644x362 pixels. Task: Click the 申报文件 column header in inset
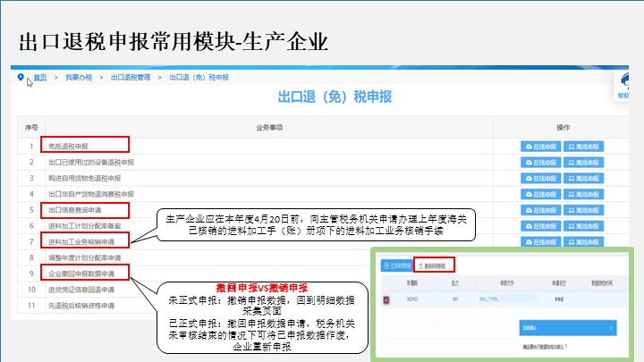[507, 283]
